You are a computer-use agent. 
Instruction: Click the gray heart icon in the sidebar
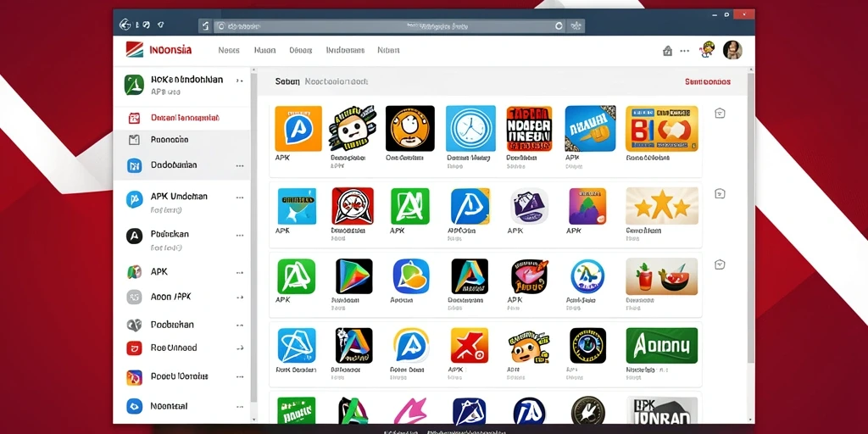[x=134, y=325]
